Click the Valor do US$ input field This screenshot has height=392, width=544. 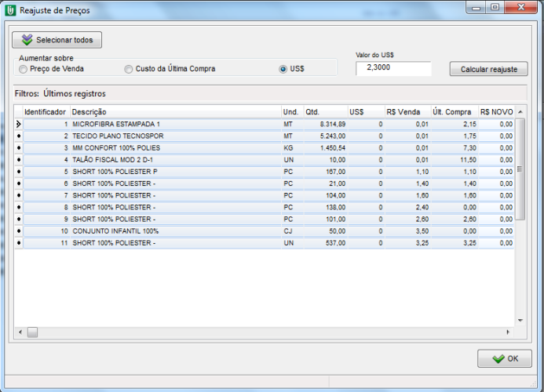(x=392, y=69)
